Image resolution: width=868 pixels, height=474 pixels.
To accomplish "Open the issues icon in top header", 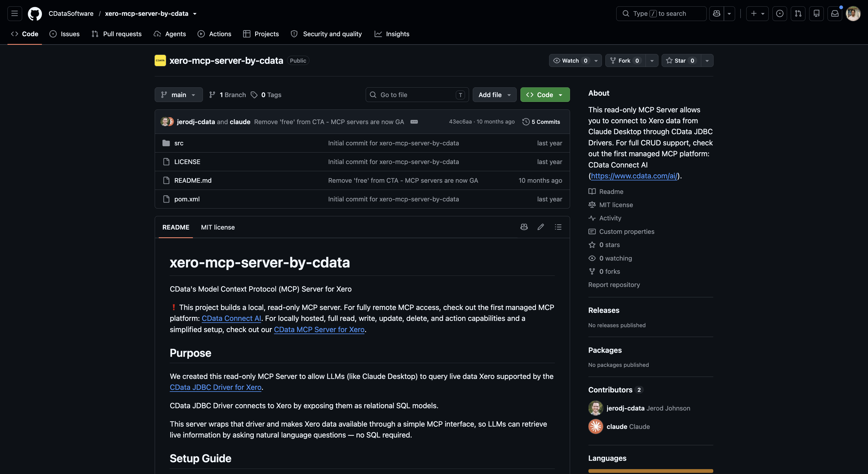I will tap(780, 14).
